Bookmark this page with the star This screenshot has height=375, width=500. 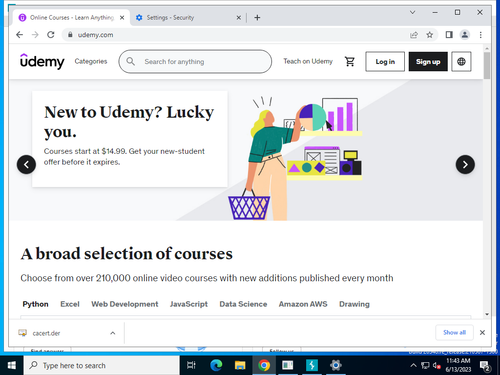click(430, 35)
